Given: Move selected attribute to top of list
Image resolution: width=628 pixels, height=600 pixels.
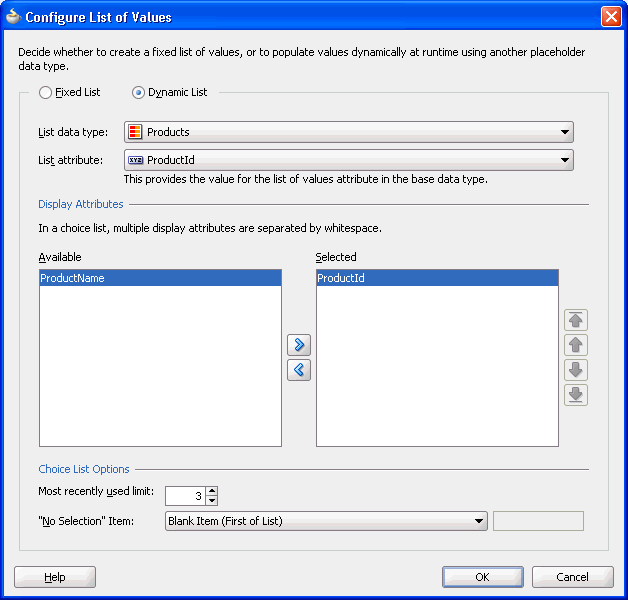Looking at the screenshot, I should pos(576,320).
